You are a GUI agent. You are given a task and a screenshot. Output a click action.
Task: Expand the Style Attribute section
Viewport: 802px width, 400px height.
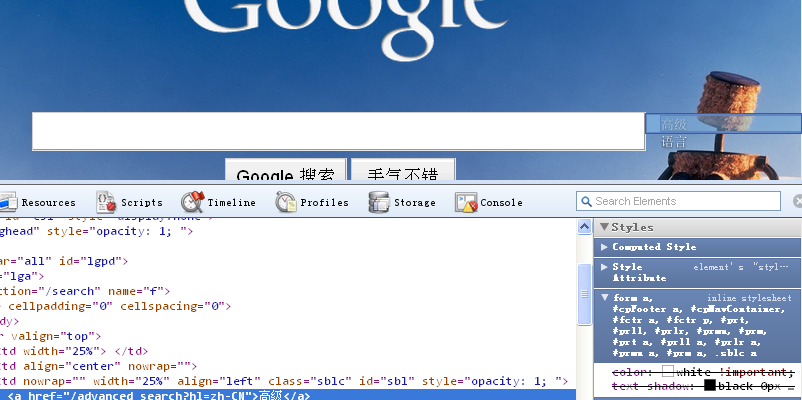604,268
